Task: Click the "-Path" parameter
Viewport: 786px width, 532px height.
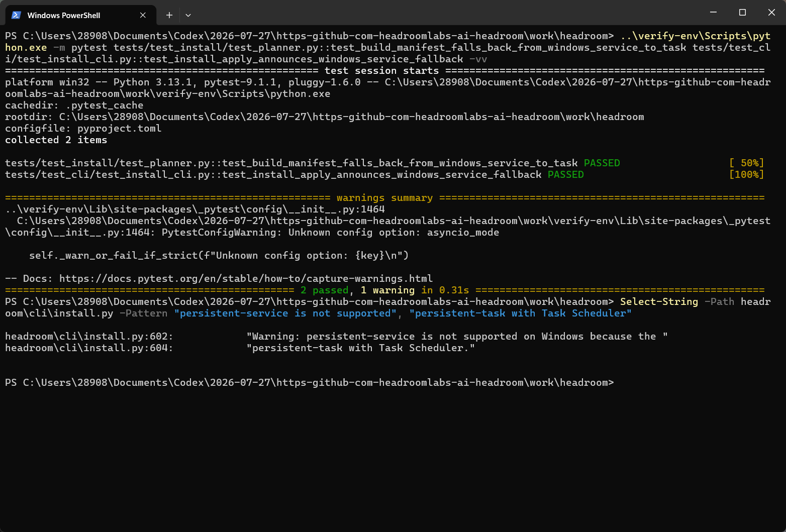Action: [x=719, y=301]
